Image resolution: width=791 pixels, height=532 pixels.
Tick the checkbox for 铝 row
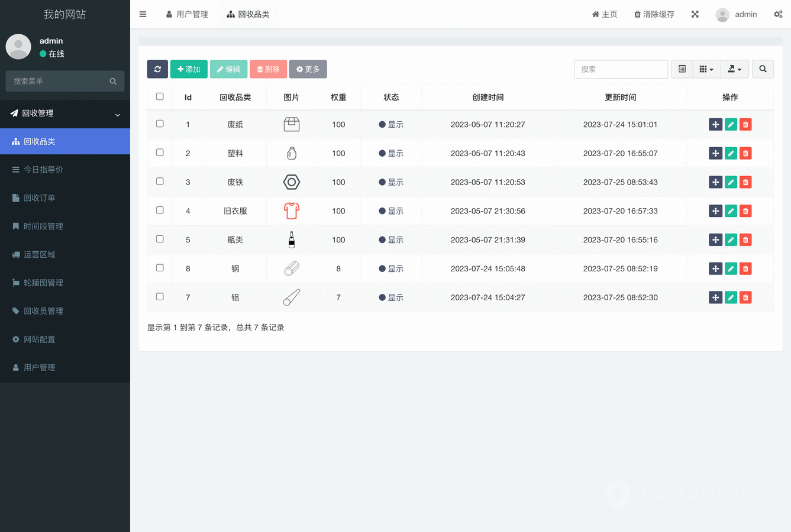160,297
